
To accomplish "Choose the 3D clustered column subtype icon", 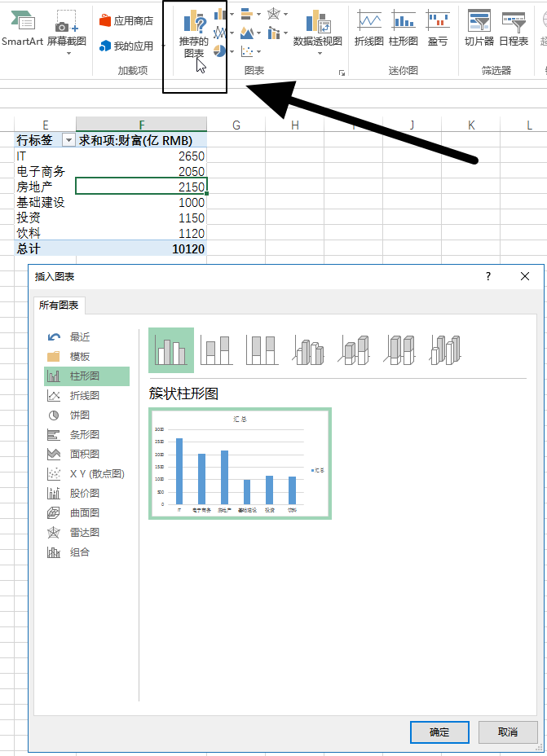I will point(309,350).
